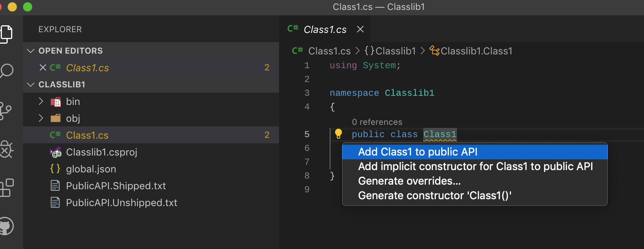Collapse the CLASSLIB1 folder section
This screenshot has width=644, height=249.
(31, 85)
